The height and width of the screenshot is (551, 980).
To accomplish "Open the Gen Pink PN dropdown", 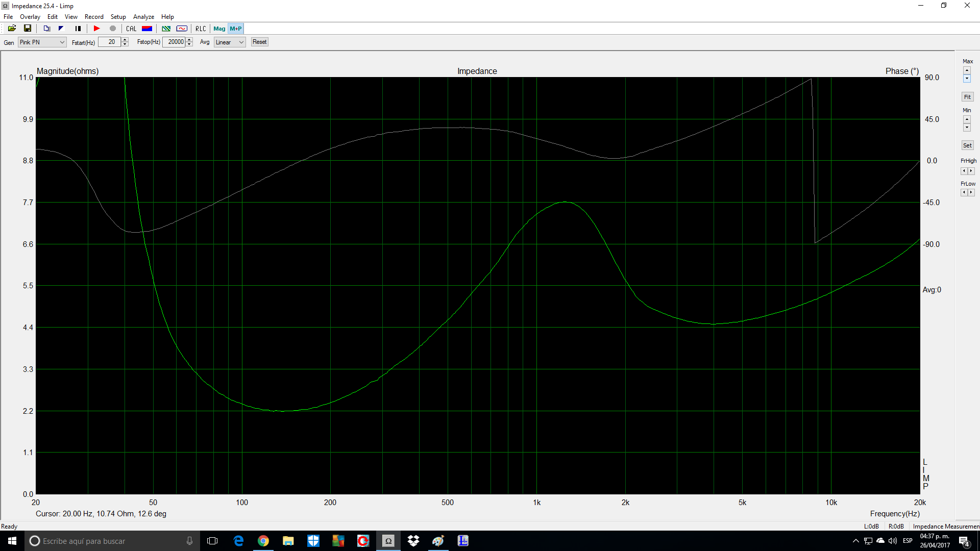I will pyautogui.click(x=42, y=42).
